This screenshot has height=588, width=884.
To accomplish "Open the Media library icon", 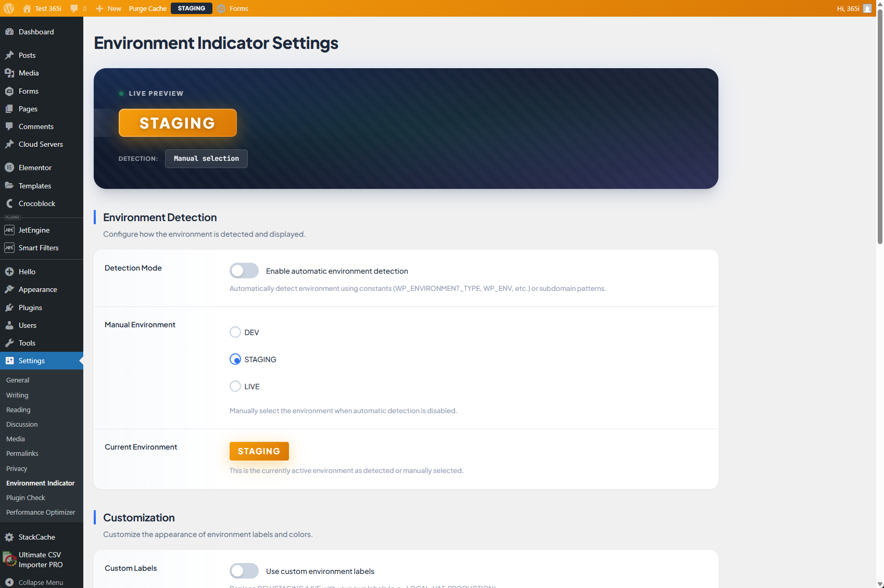I will [x=10, y=73].
